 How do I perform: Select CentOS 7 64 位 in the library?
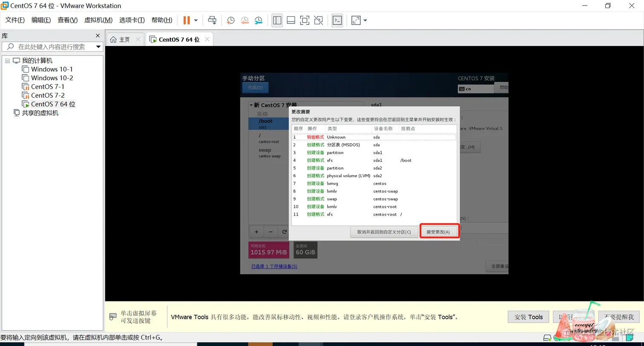(53, 104)
